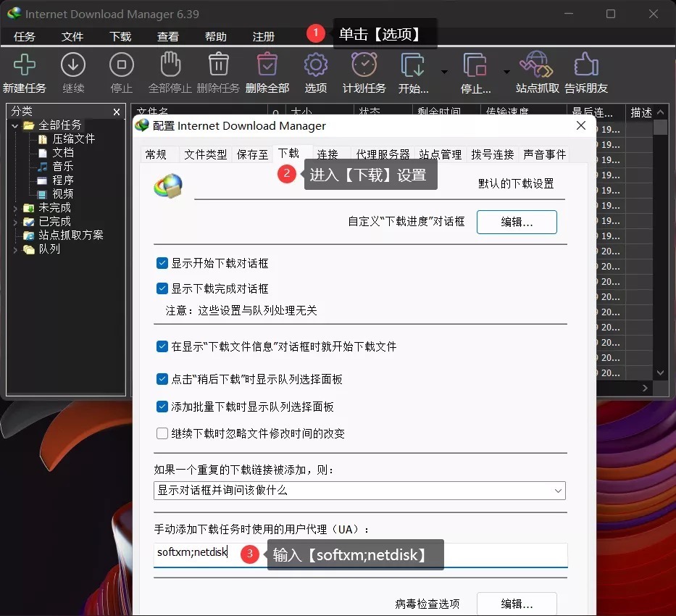This screenshot has width=676, height=616.
Task: Open 选项 gear icon in toolbar
Action: (x=315, y=65)
